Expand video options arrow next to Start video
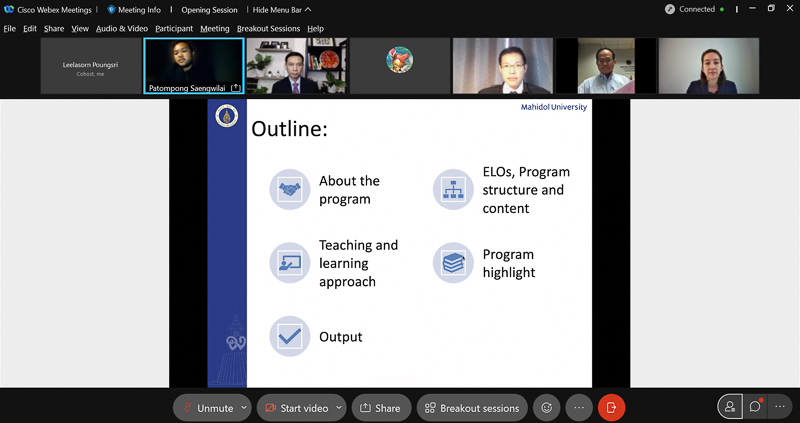 click(339, 408)
